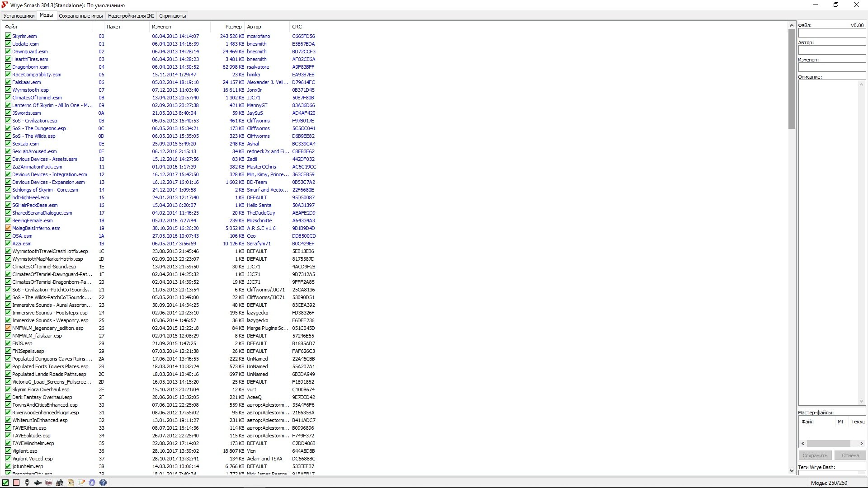Open help with the question mark icon
Screen dimensions: 868x488
(x=103, y=483)
